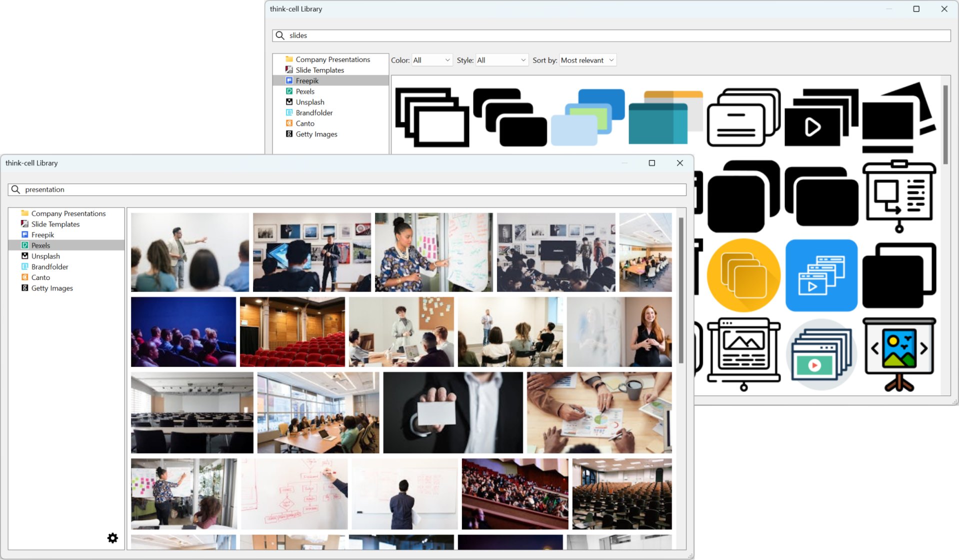Viewport: 959px width, 560px height.
Task: Open the Color filter dropdown
Action: point(432,60)
